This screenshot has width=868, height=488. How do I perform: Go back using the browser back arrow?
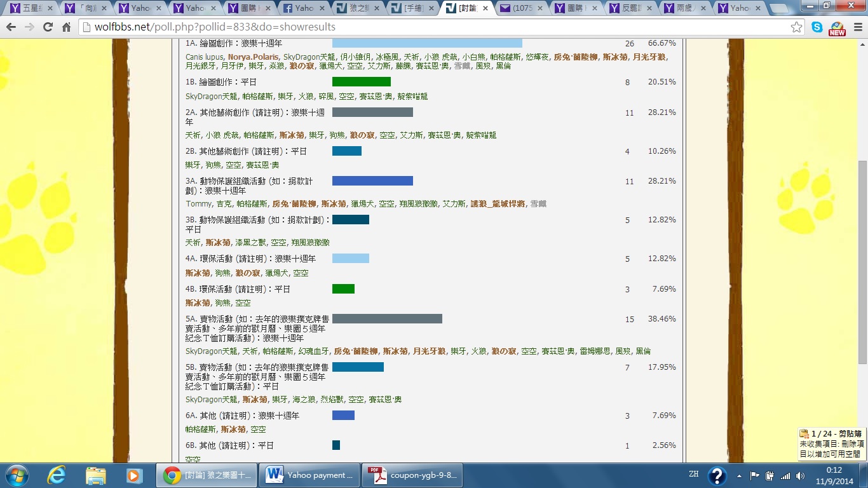pyautogui.click(x=11, y=27)
